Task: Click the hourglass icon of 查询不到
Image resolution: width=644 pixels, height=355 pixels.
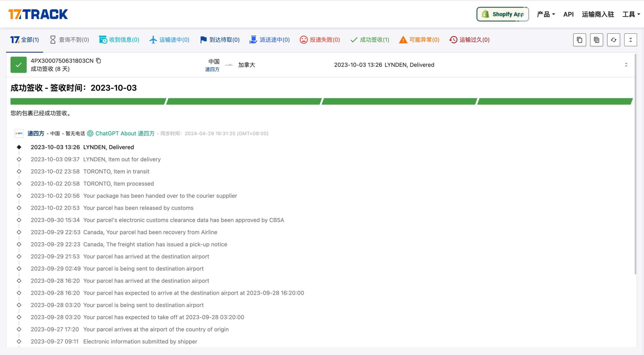Action: tap(53, 40)
